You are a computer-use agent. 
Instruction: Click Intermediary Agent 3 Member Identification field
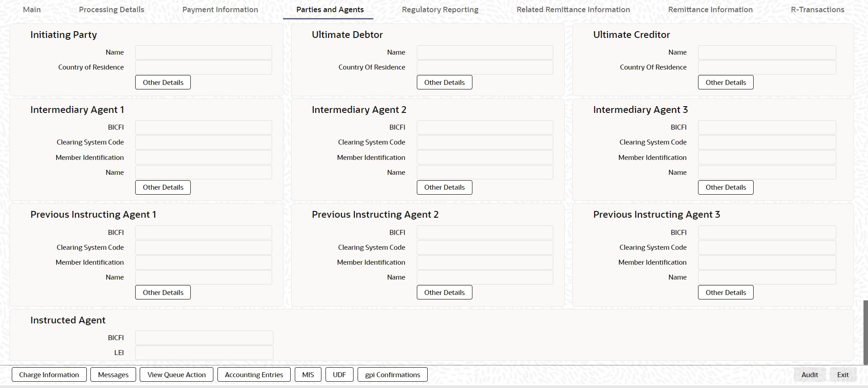[767, 158]
